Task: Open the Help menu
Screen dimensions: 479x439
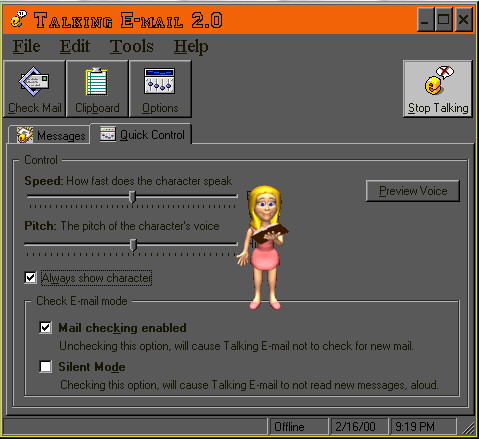Action: pos(191,47)
